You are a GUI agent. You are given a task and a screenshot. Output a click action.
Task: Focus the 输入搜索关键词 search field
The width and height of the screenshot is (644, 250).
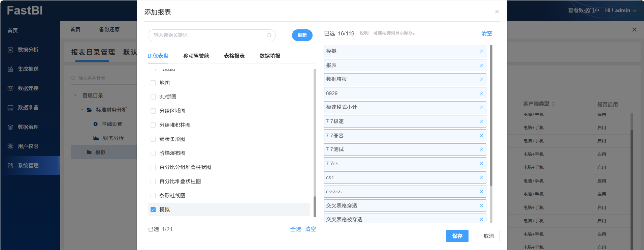click(x=209, y=35)
